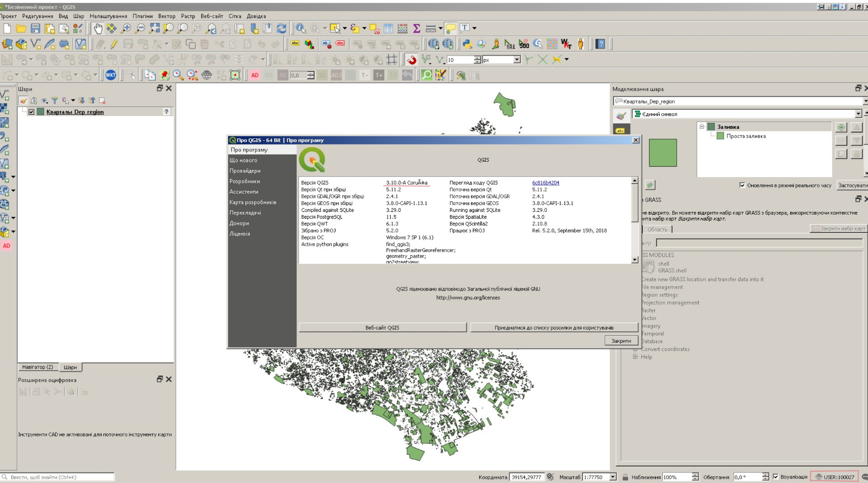The height and width of the screenshot is (483, 868).
Task: Toggle the Візуалізація checkbox in status bar
Action: [776, 477]
